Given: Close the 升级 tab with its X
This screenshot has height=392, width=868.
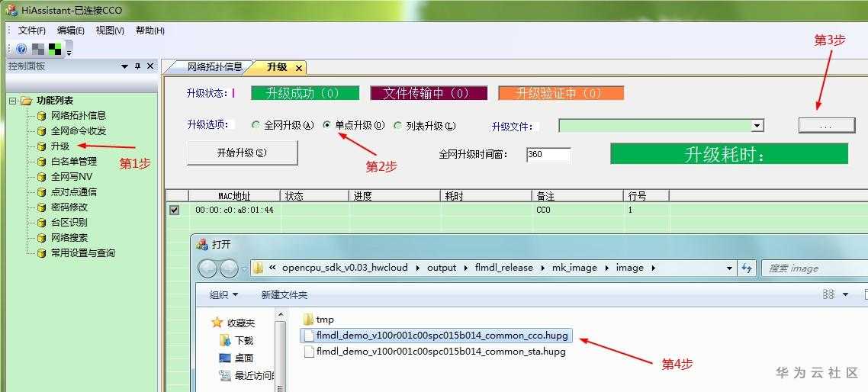Looking at the screenshot, I should click(299, 68).
